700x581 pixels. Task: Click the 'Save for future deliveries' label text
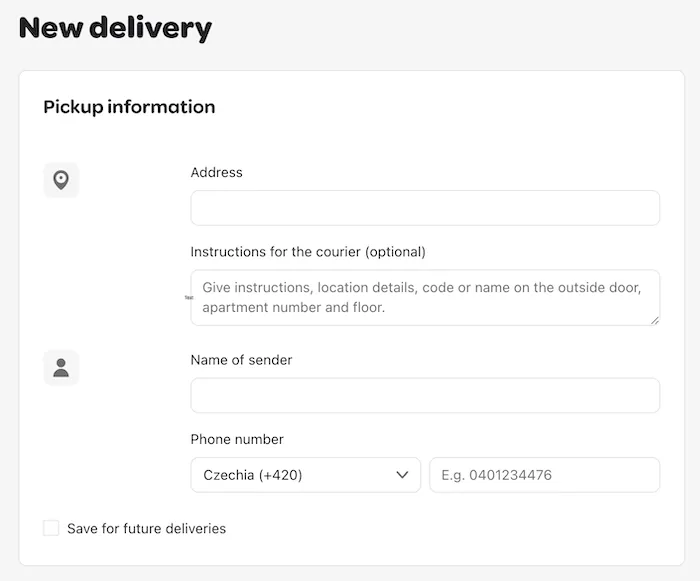tap(146, 528)
